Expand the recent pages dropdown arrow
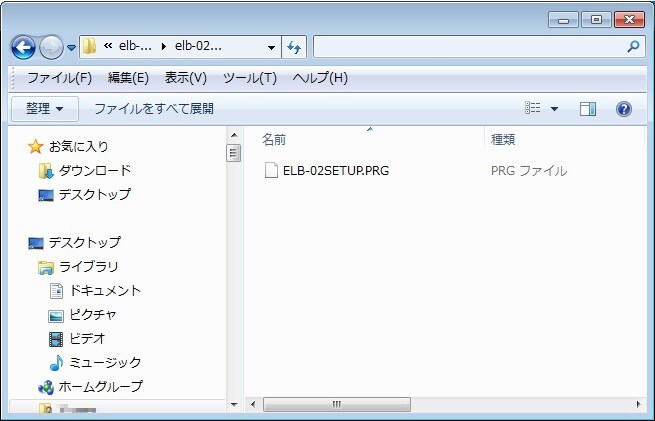This screenshot has width=655, height=421. pyautogui.click(x=71, y=47)
